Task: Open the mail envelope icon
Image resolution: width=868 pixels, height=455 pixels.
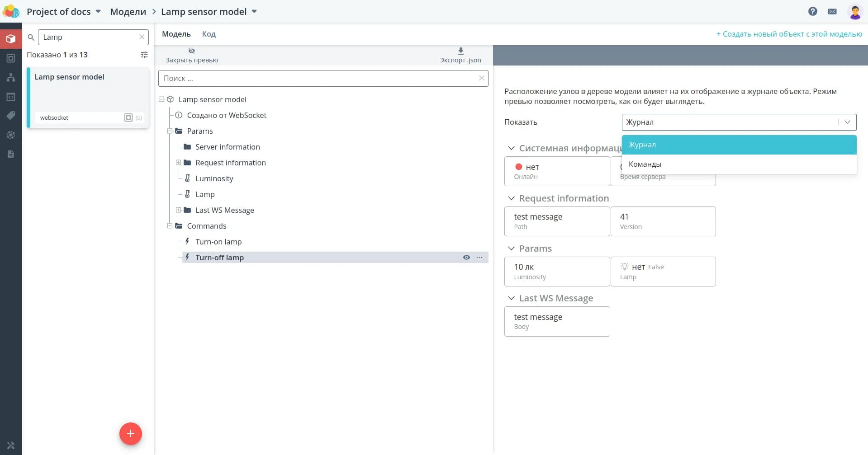Action: click(x=832, y=11)
